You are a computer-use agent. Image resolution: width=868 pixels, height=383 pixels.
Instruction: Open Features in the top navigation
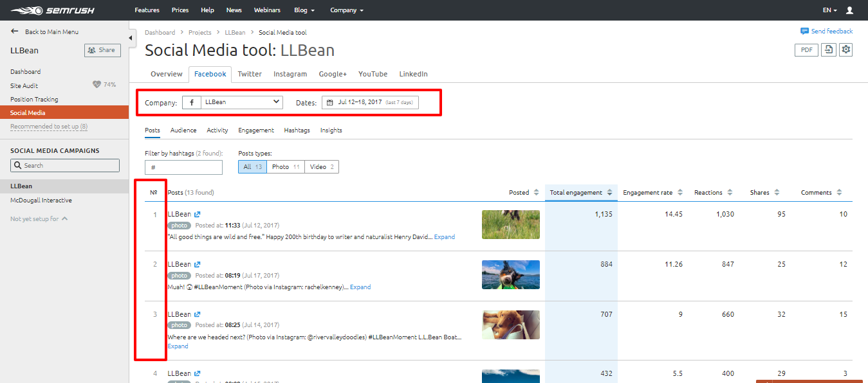147,10
